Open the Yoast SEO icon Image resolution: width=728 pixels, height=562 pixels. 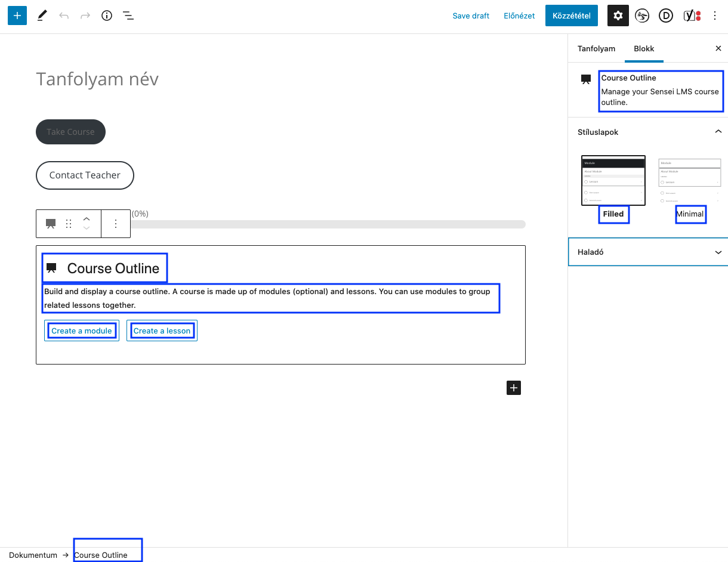(690, 16)
